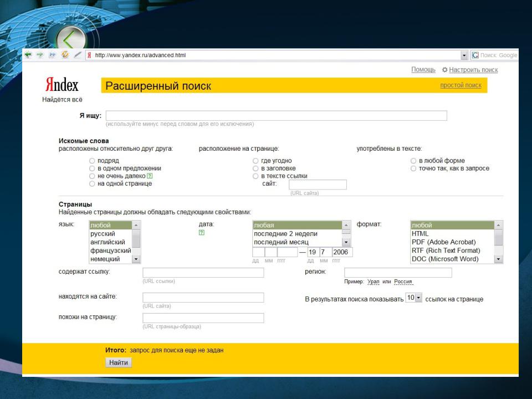Click the дата list scrollbar thumb

click(346, 232)
